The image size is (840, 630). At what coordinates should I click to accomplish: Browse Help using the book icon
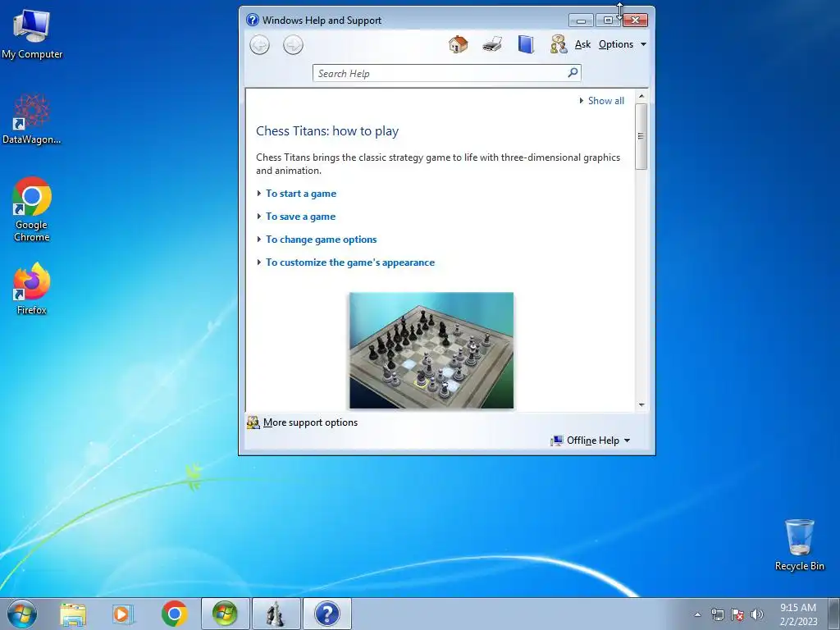click(x=526, y=44)
